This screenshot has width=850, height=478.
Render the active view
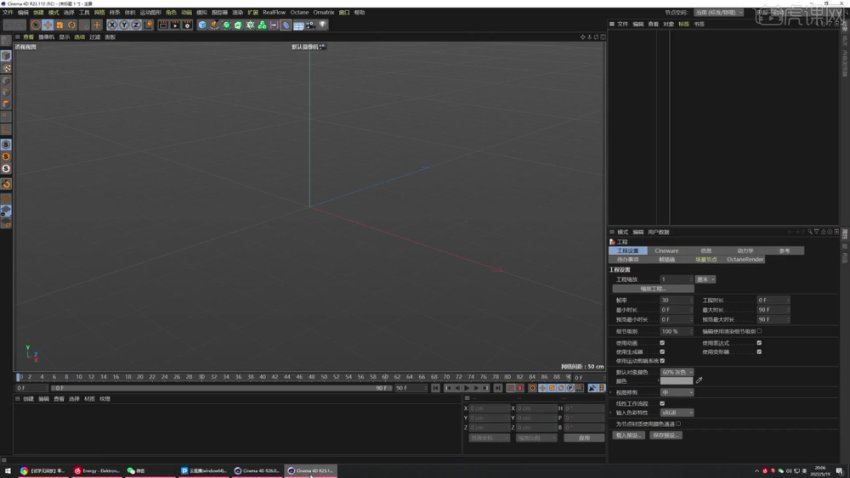163,25
